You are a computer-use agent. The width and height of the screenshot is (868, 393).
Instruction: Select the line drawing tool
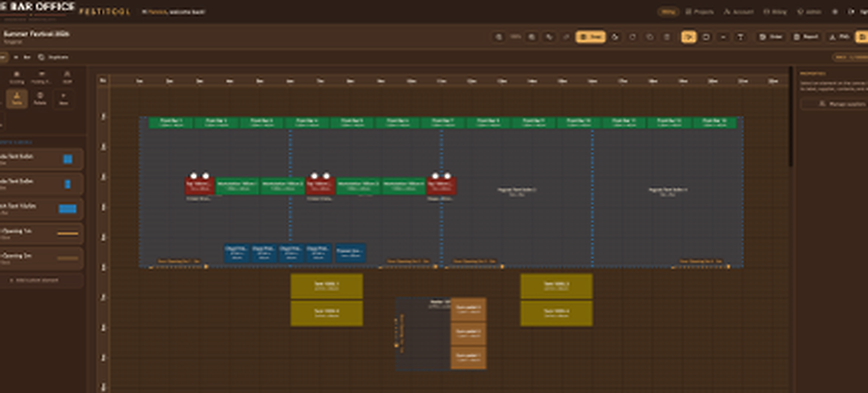point(723,37)
